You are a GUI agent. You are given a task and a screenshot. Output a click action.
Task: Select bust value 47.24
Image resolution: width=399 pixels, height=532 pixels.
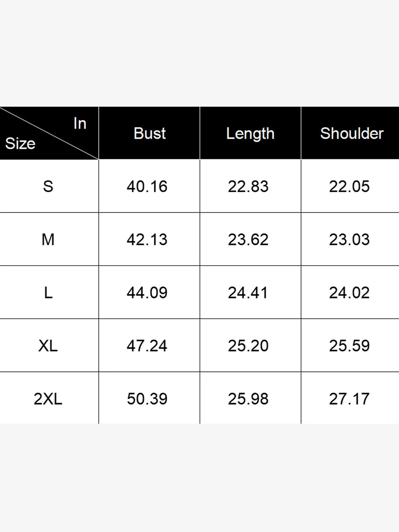click(x=147, y=346)
